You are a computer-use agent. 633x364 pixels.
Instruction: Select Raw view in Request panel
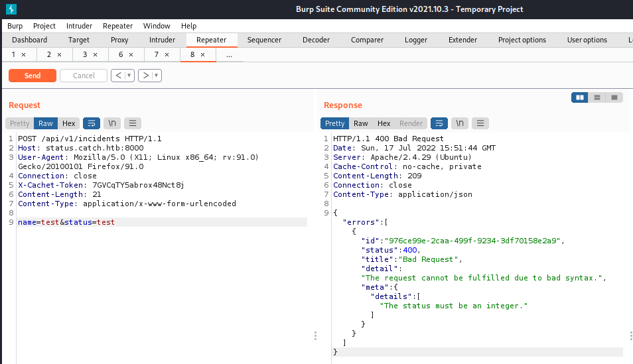46,123
